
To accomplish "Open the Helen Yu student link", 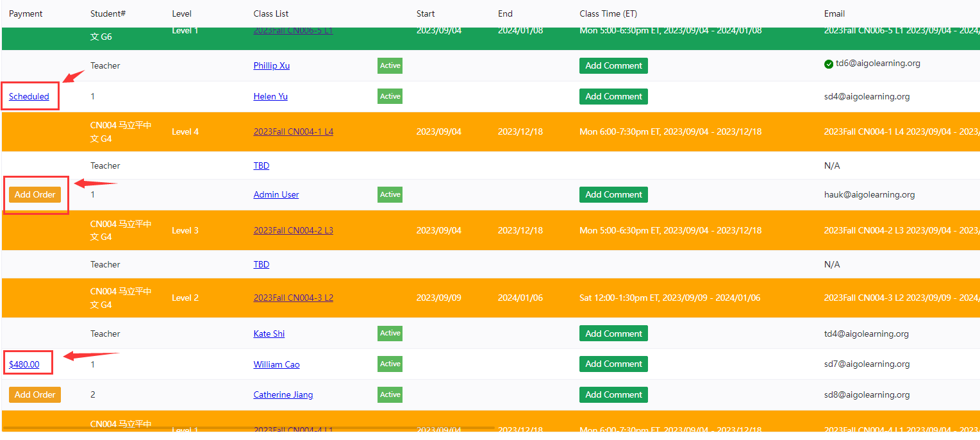I will [x=270, y=96].
